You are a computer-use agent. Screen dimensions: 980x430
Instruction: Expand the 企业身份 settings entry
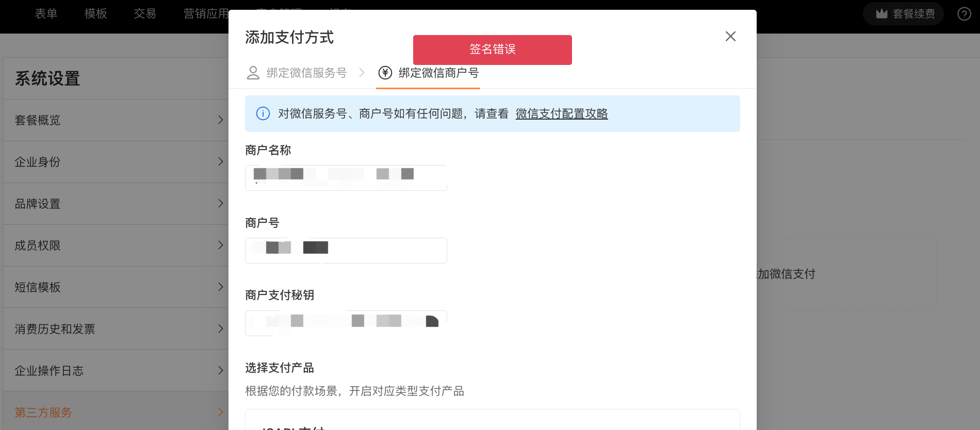[116, 162]
